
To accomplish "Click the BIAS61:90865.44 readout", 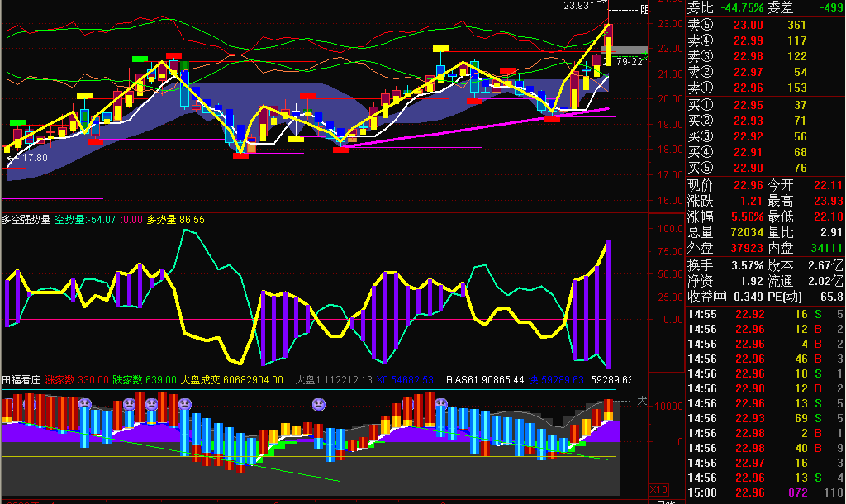I will tap(485, 380).
